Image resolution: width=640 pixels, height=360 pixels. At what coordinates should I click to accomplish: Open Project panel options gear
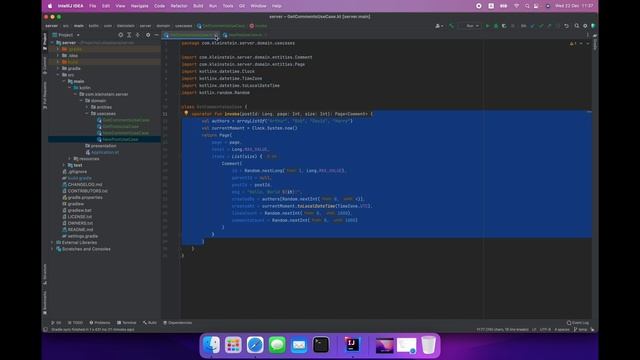pos(148,35)
